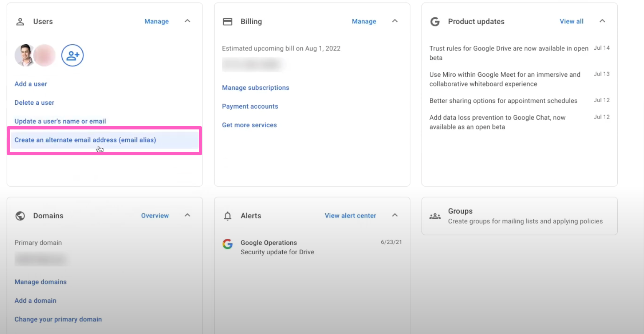Click the Alerts bell icon
This screenshot has height=334, width=644.
[x=228, y=216]
